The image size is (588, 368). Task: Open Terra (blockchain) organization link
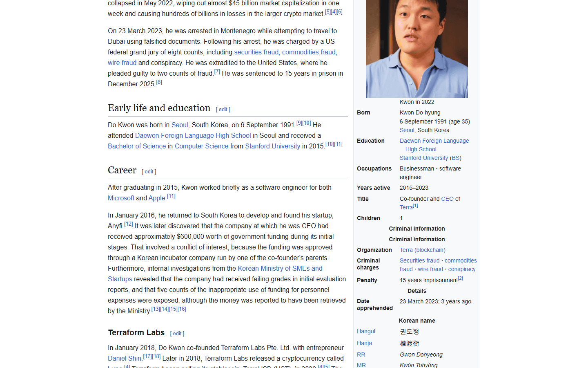point(423,250)
